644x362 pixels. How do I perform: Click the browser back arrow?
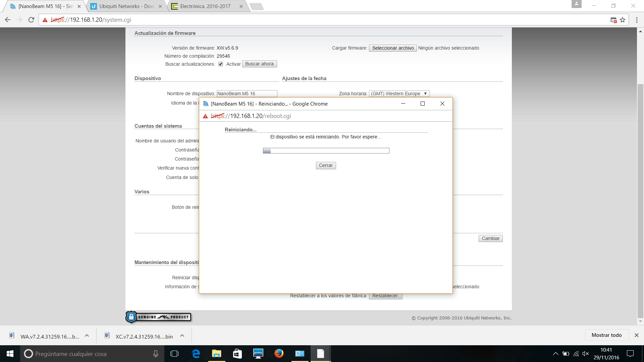[x=8, y=20]
